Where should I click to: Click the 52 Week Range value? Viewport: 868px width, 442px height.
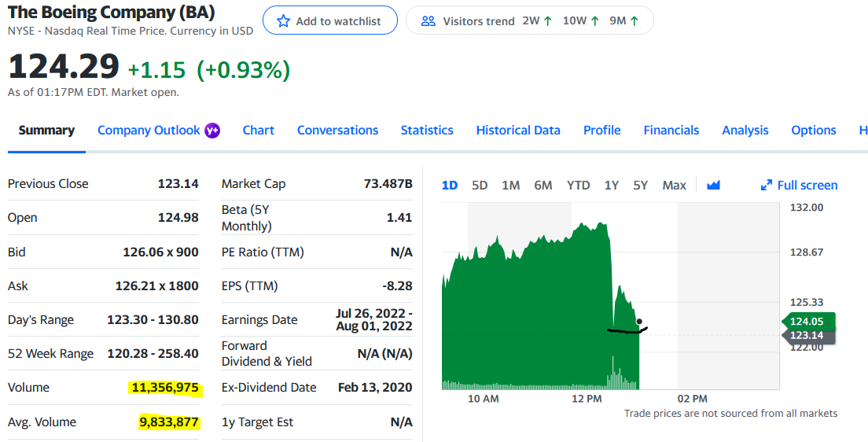click(x=153, y=353)
